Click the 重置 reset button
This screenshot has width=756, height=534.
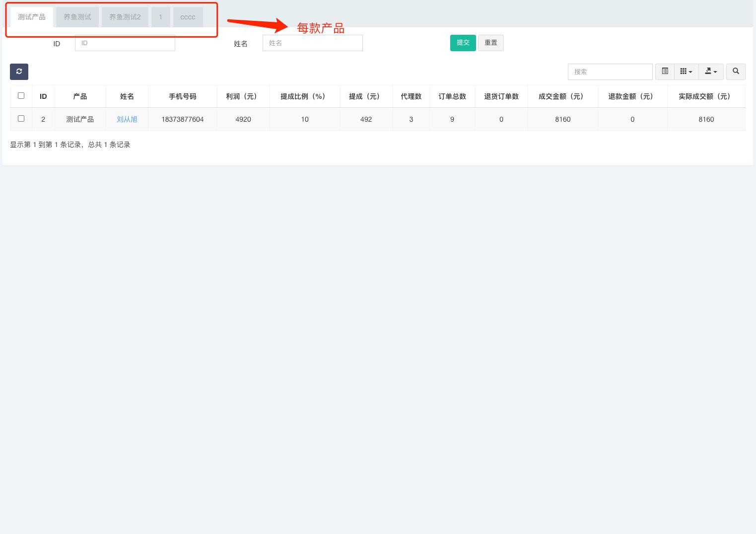(x=491, y=43)
